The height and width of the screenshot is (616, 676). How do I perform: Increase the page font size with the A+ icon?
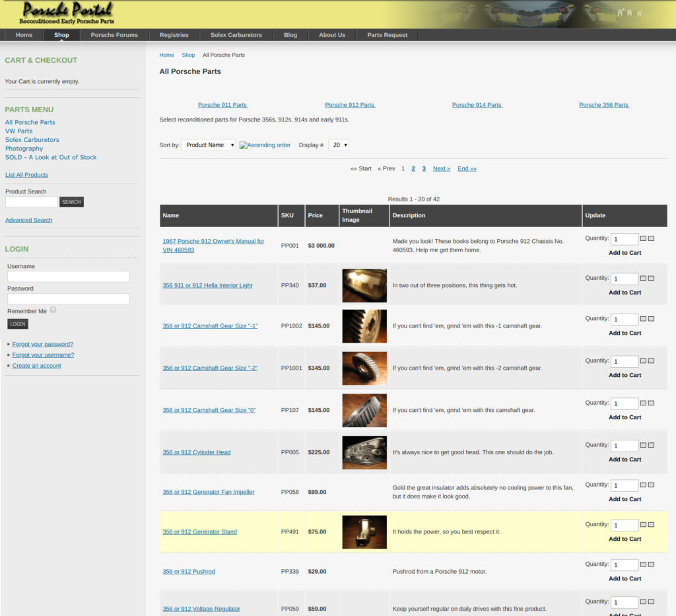click(x=621, y=13)
